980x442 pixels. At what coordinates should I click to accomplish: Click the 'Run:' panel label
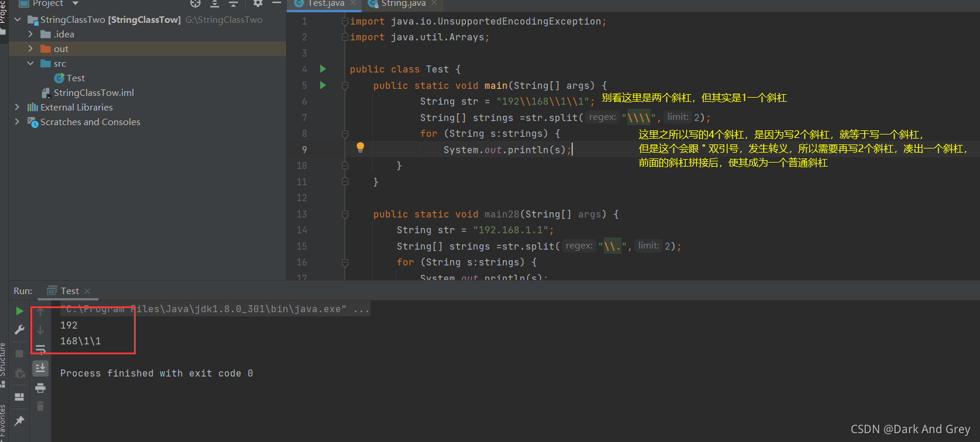(x=23, y=291)
